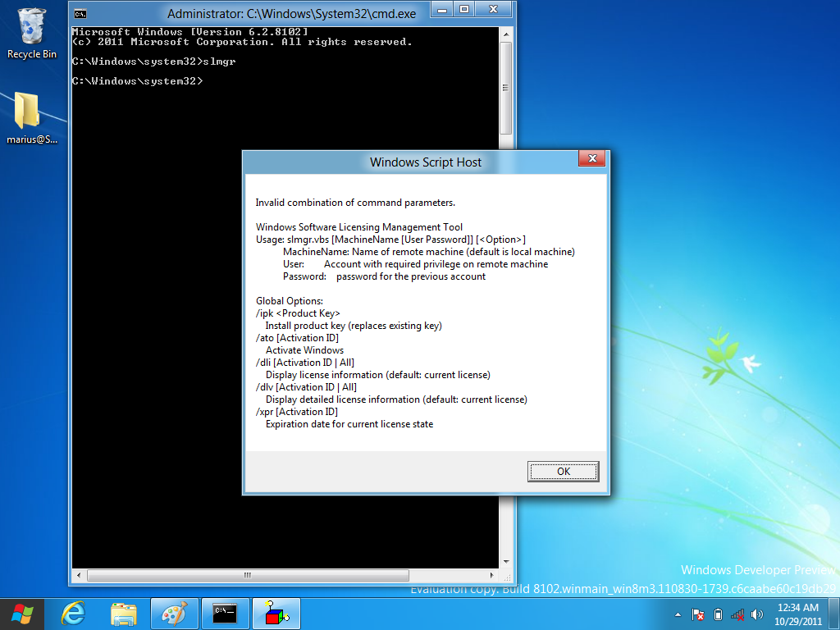Click the "Invalid combination of command parameters." text
840x630 pixels.
click(355, 203)
